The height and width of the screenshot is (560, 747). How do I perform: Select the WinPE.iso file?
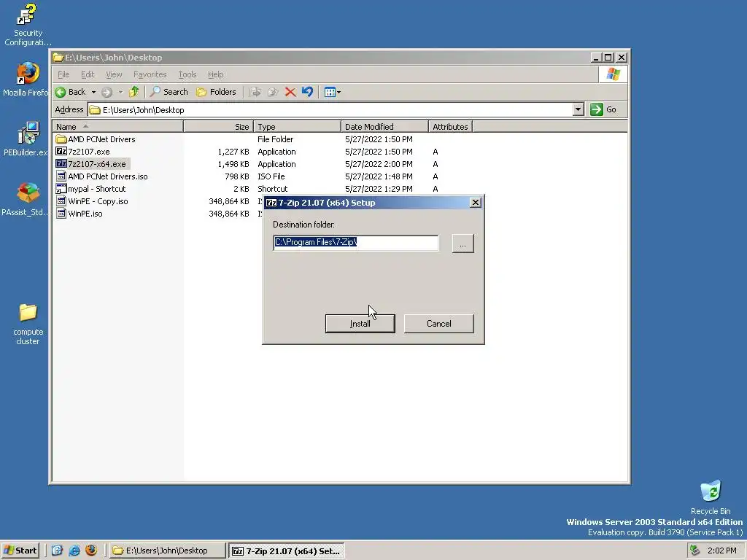(x=79, y=214)
